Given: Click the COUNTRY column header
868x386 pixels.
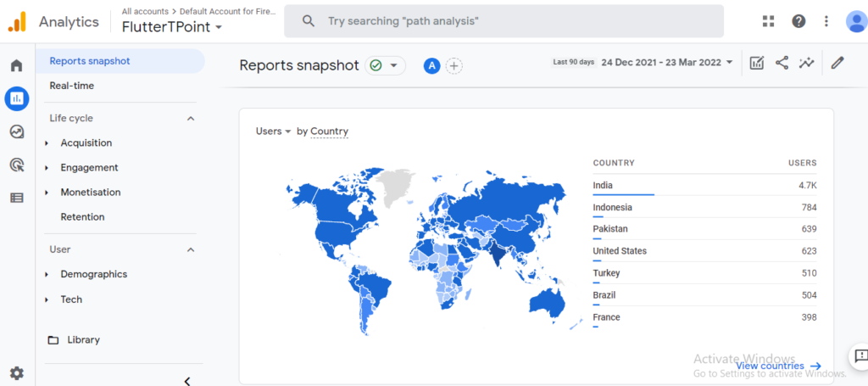Looking at the screenshot, I should (614, 163).
